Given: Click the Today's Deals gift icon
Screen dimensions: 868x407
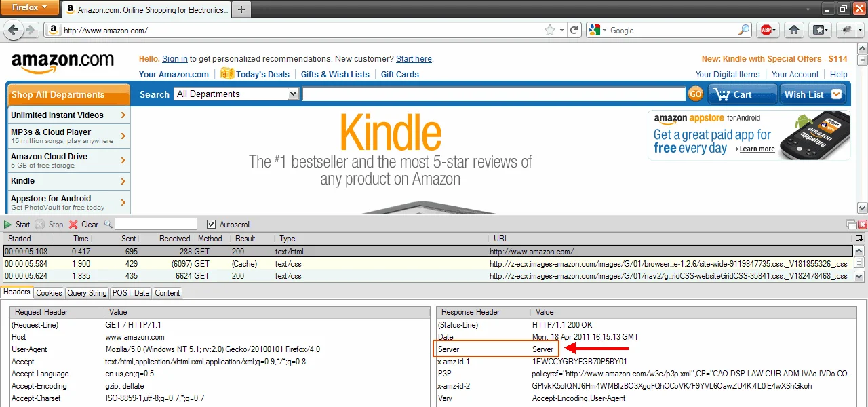Looking at the screenshot, I should click(226, 74).
